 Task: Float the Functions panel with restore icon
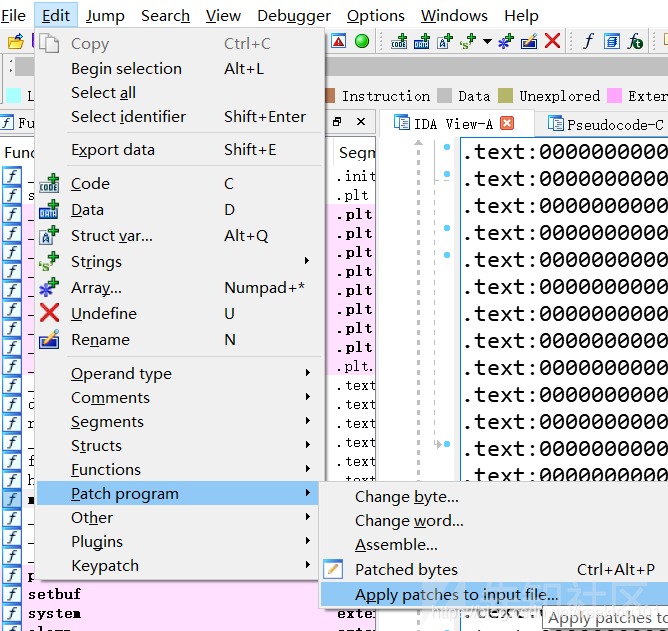click(x=337, y=122)
